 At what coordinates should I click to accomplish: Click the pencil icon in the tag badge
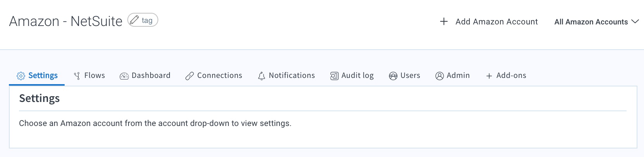tap(134, 20)
